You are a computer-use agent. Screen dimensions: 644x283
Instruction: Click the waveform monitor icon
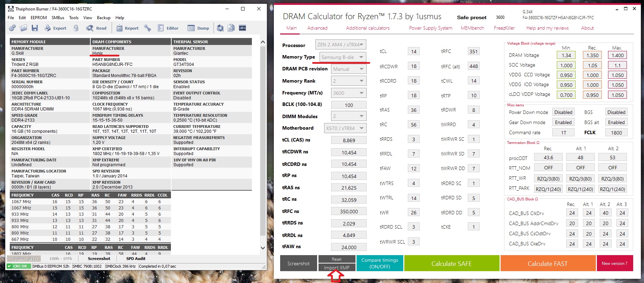click(x=242, y=28)
